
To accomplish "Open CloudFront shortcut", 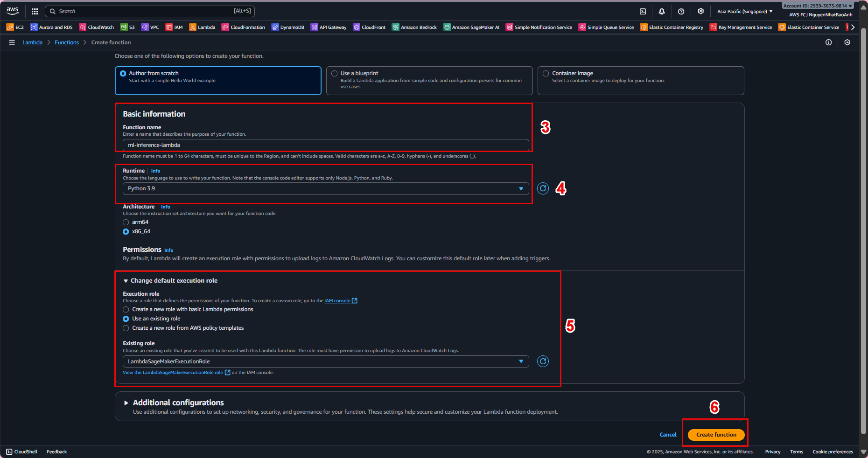I will coord(370,28).
